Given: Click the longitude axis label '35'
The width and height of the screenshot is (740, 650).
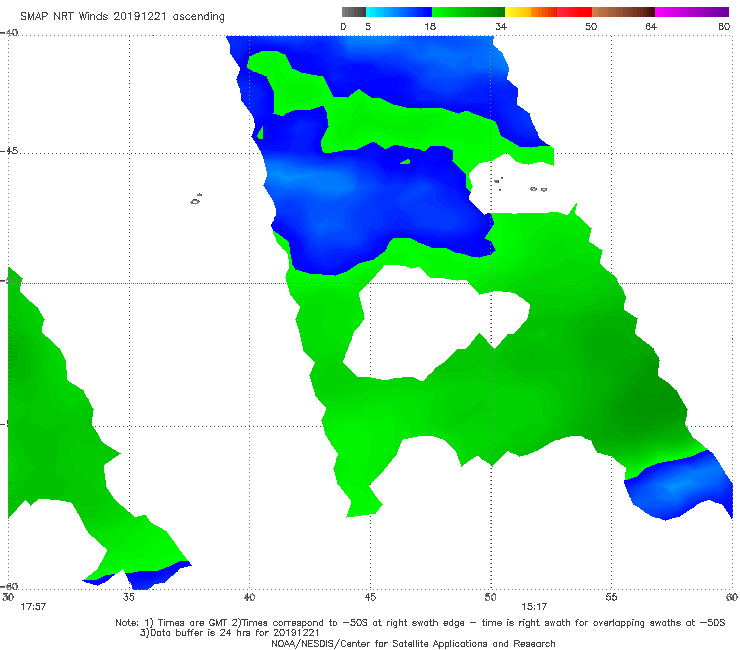Looking at the screenshot, I should [128, 597].
